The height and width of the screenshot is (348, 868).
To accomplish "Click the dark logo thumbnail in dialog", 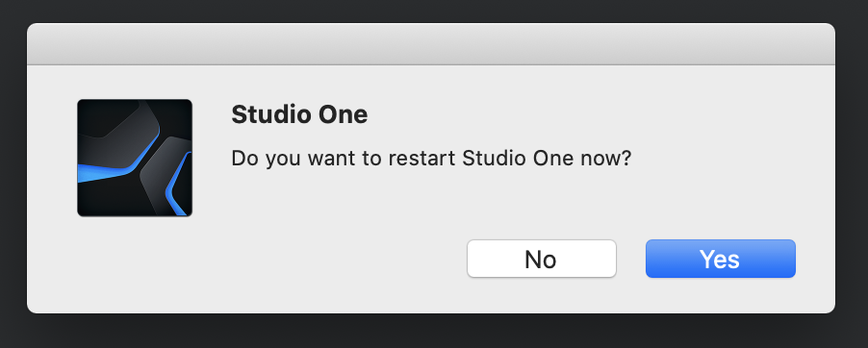I will click(135, 158).
